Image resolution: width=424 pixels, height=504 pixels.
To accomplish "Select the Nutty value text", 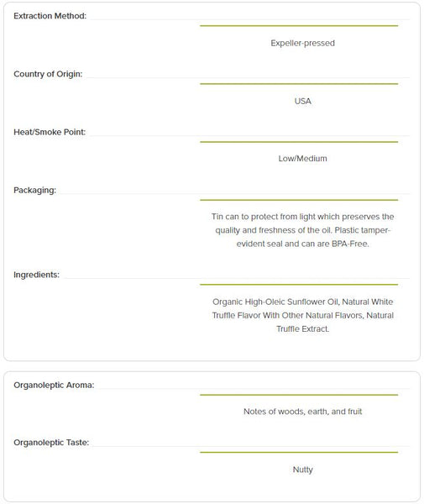I will 302,470.
